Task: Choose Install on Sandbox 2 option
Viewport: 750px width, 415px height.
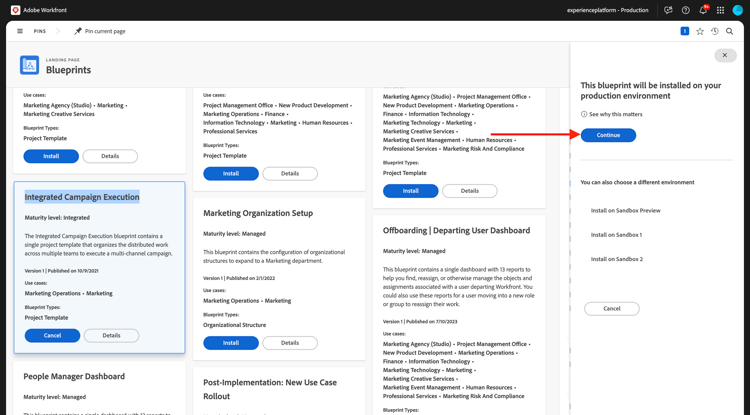Action: click(x=616, y=259)
